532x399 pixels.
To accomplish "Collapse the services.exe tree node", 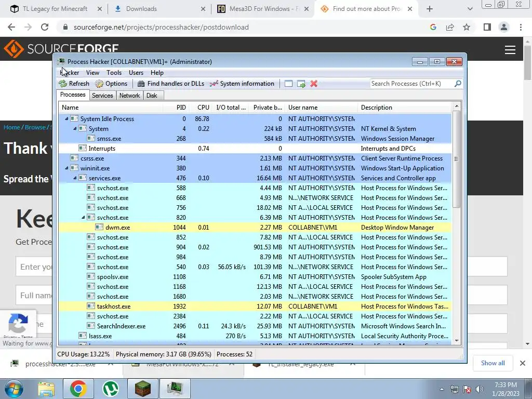I will (x=75, y=178).
